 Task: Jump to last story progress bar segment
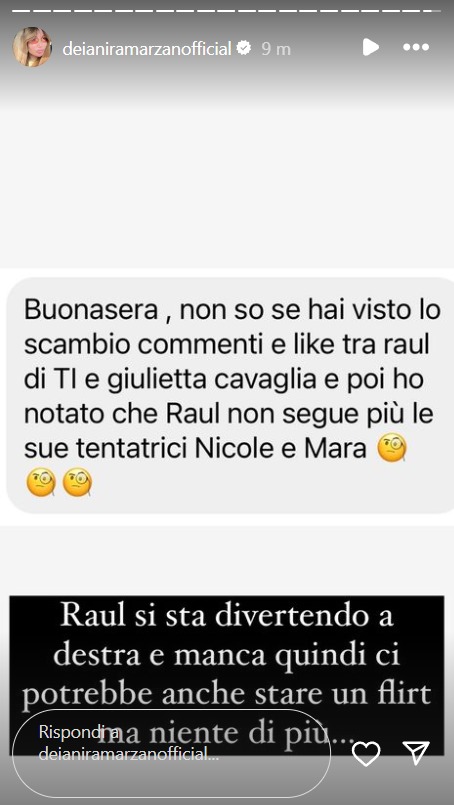(431, 10)
